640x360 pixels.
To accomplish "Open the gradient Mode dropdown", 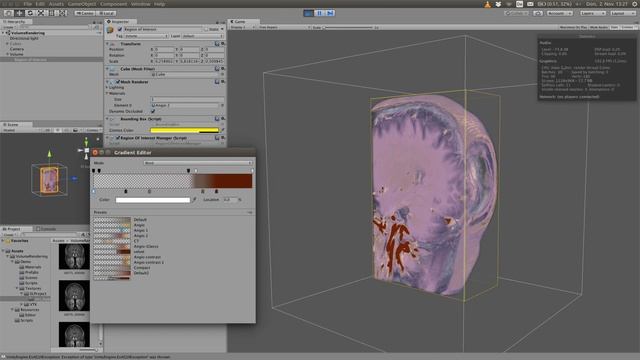I will (198, 163).
